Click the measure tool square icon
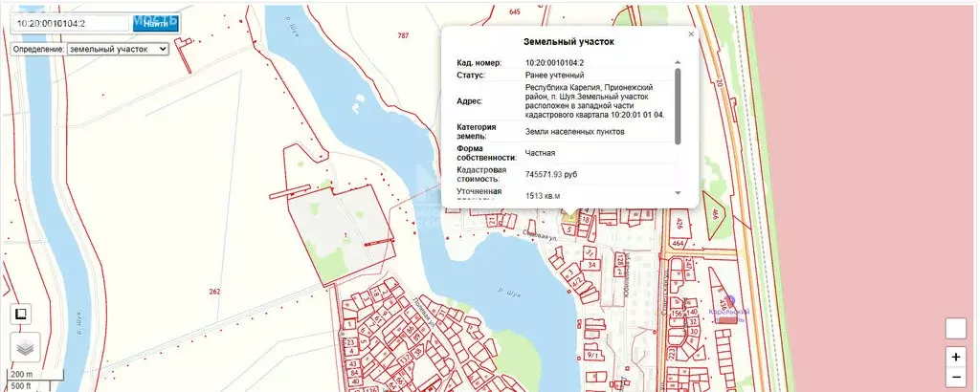The width and height of the screenshot is (980, 392). (x=21, y=314)
